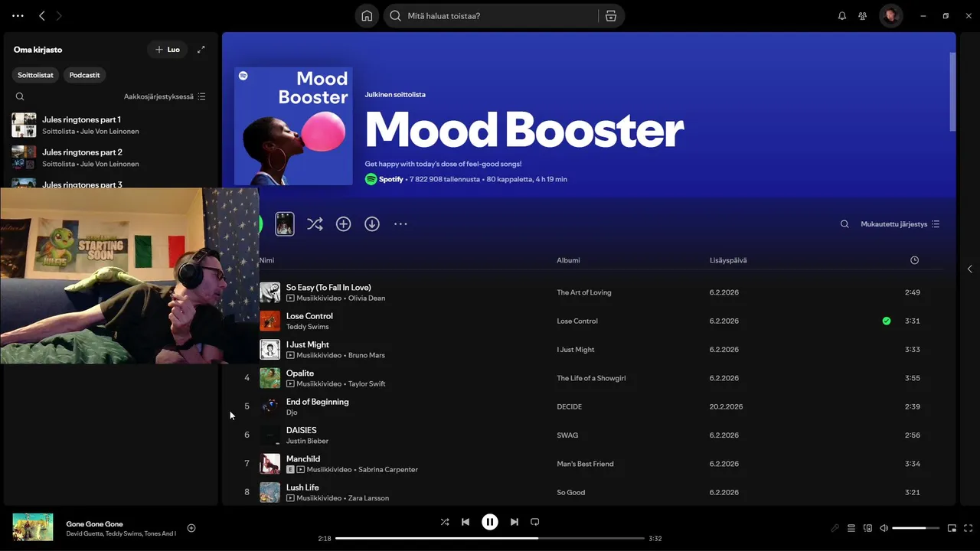
Task: Add Gone Gone Gone to liked songs
Action: tap(191, 528)
